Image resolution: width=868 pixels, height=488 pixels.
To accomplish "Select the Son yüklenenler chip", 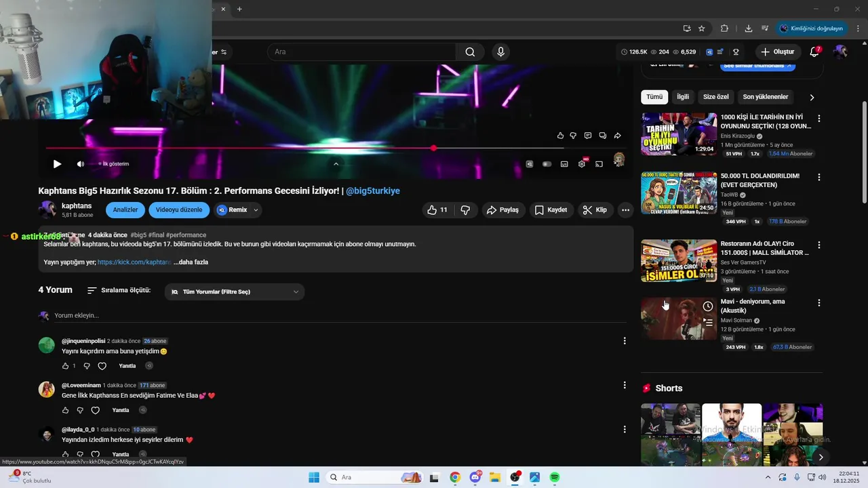I will coord(766,97).
